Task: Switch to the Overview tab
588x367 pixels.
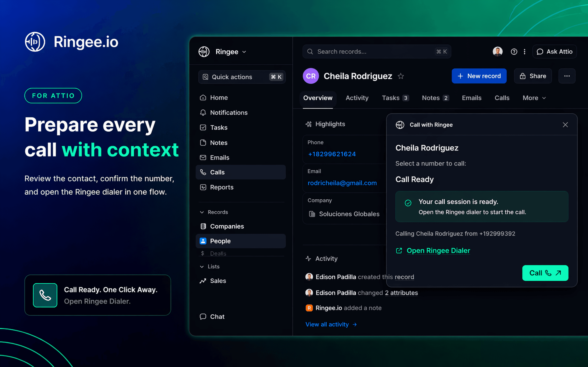Action: click(x=318, y=98)
